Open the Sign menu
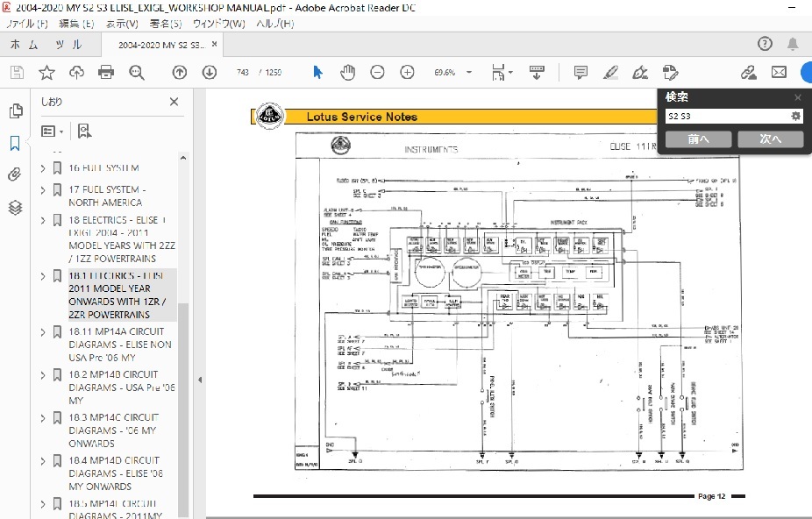The height and width of the screenshot is (519, 812). coord(166,24)
